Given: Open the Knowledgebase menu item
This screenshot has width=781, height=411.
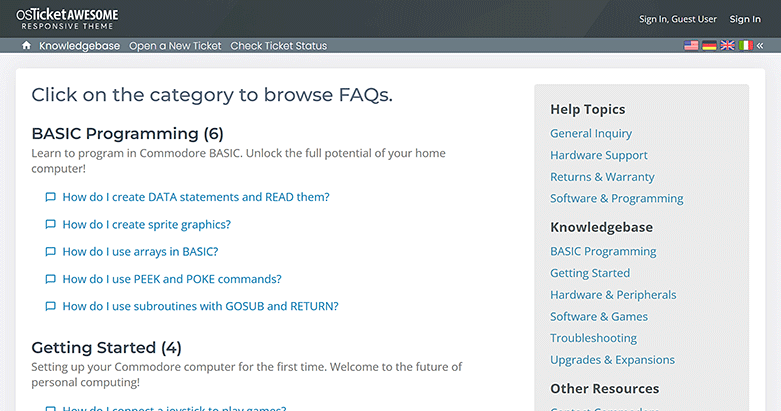Looking at the screenshot, I should 79,46.
